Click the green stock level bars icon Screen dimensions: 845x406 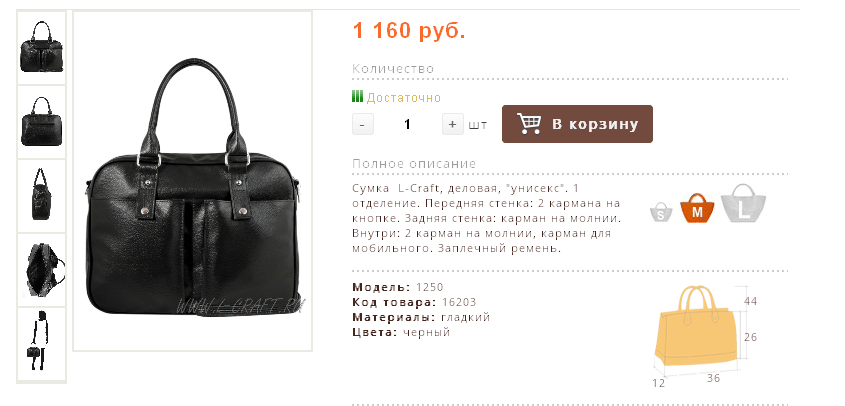(x=357, y=97)
